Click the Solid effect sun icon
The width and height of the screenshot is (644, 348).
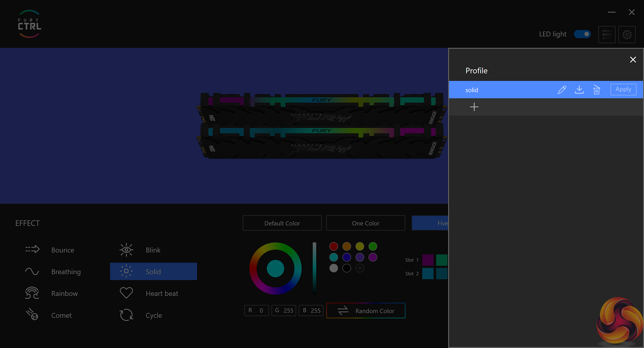coord(126,271)
